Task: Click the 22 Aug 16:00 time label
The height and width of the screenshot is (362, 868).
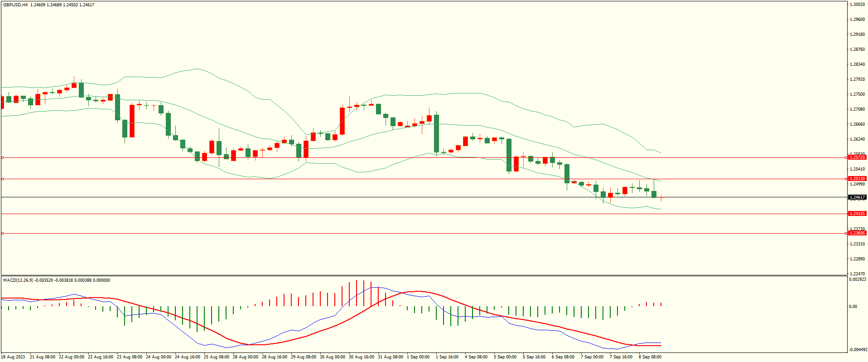Action: click(x=101, y=357)
